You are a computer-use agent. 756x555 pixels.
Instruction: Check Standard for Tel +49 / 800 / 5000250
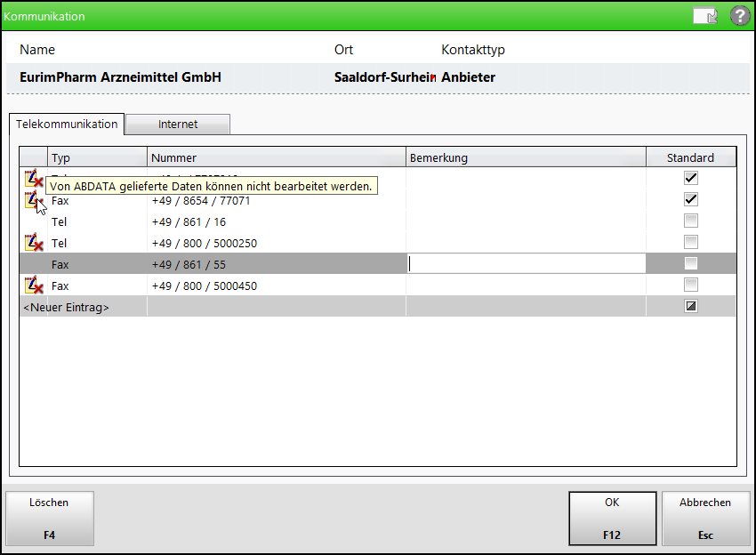pos(691,242)
